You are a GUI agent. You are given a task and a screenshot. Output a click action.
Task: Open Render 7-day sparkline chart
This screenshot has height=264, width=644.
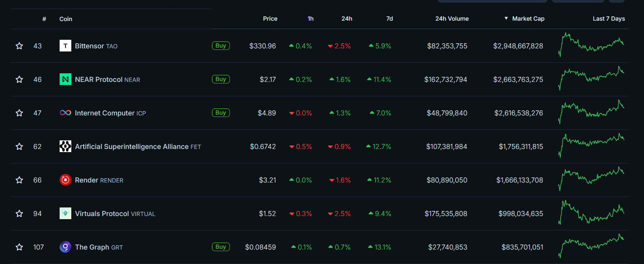(x=591, y=179)
